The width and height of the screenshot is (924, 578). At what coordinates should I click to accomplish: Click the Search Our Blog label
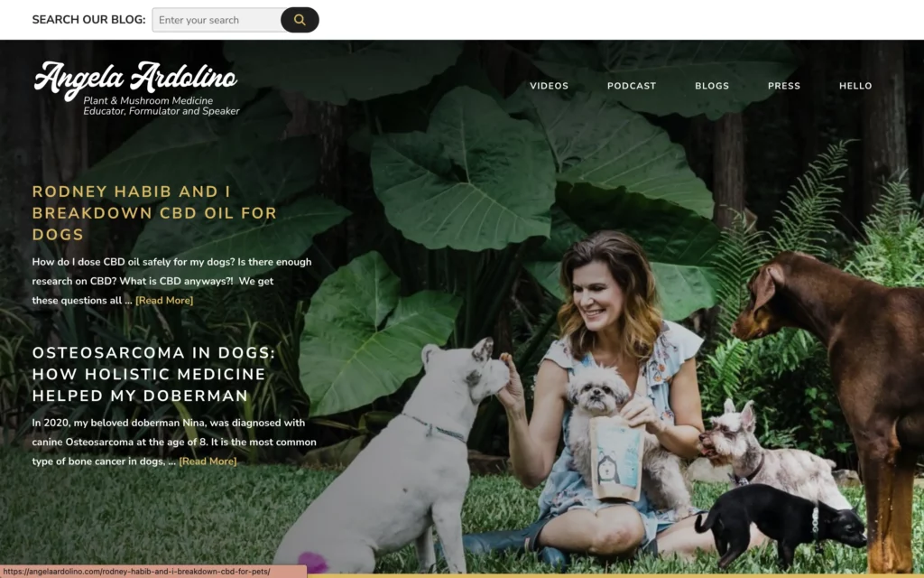point(88,20)
